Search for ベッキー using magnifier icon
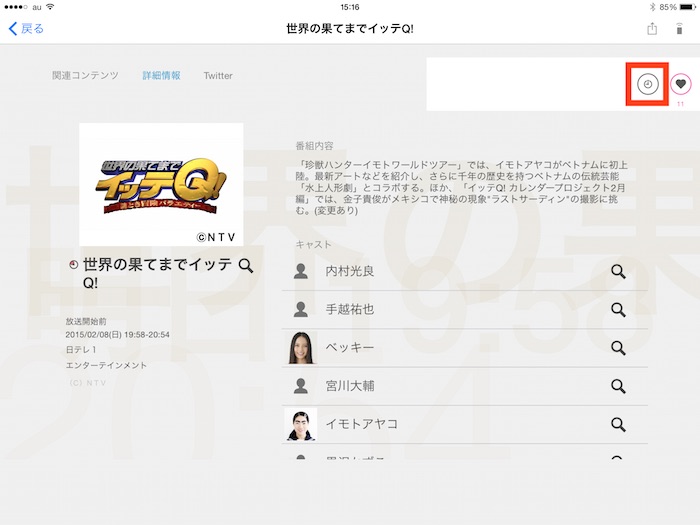700x525 pixels. coord(618,348)
